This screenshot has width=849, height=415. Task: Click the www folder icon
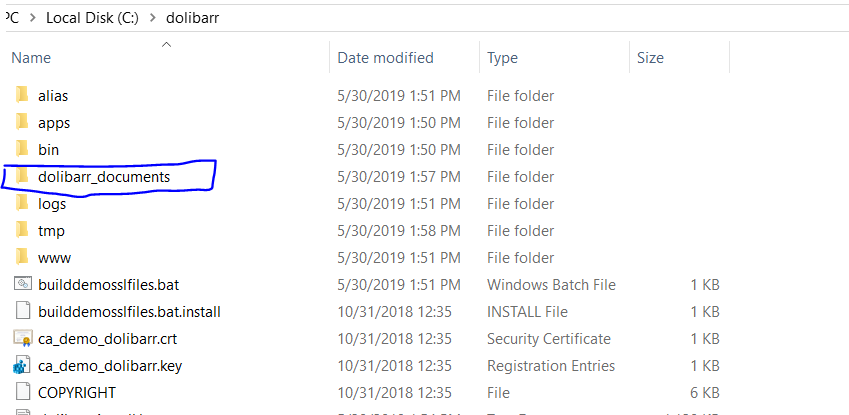[23, 258]
